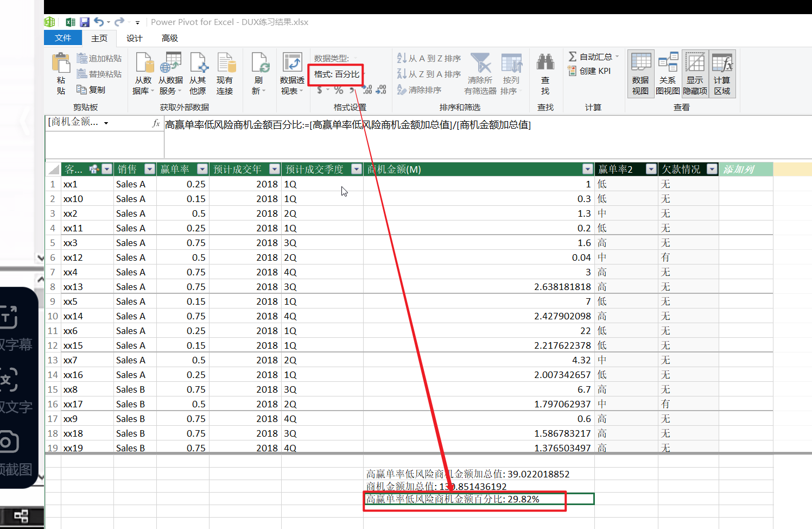Screen dimensions: 812x529
Task: Switch to Diagram View (关系图视图)
Action: pos(668,74)
